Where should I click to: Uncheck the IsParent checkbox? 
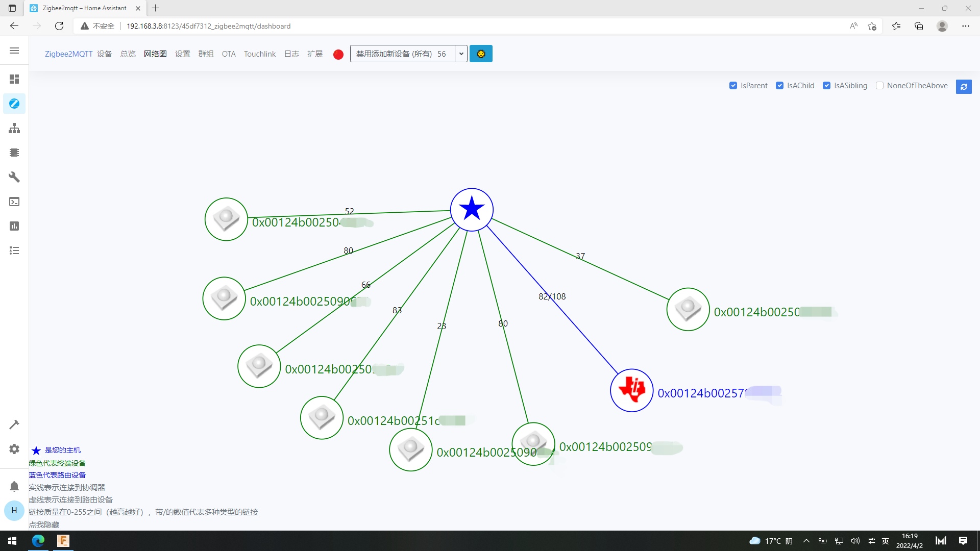tap(733, 86)
